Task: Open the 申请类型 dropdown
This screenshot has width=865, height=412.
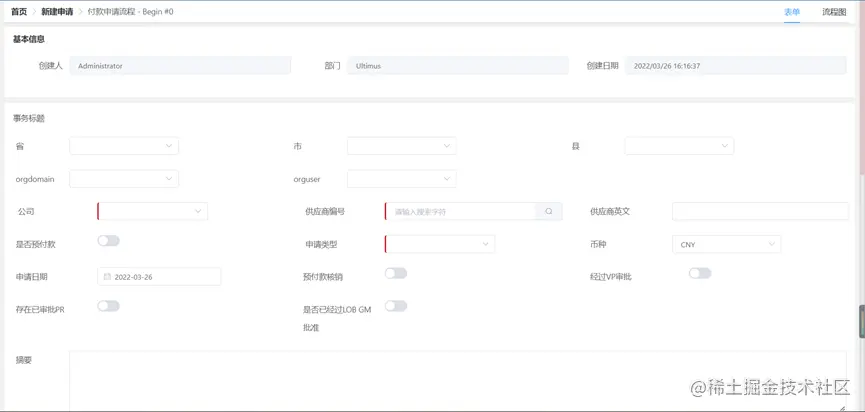Action: [x=440, y=244]
